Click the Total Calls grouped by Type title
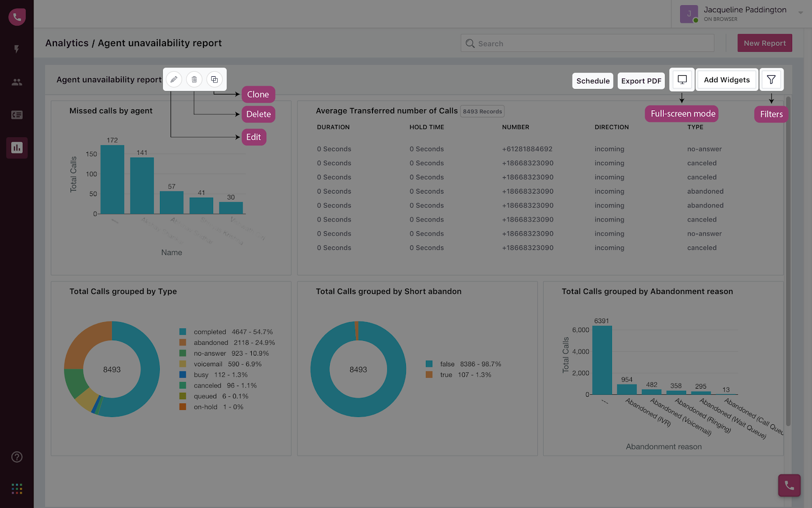 tap(123, 291)
